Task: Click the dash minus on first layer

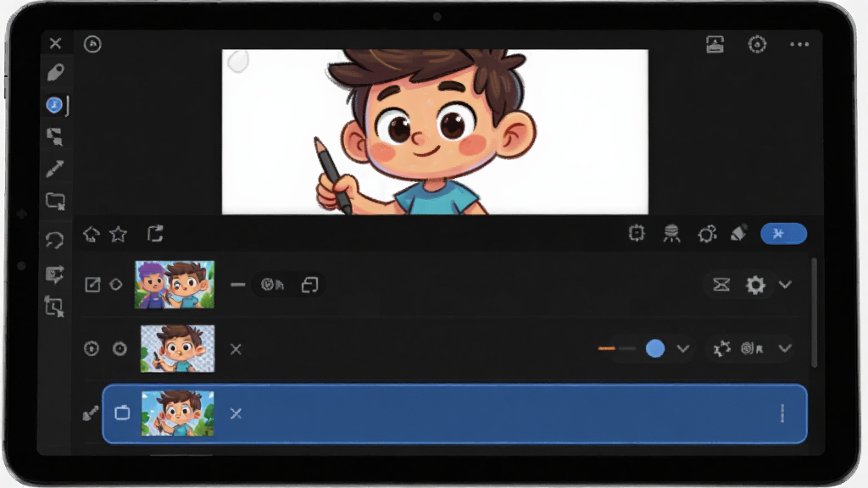Action: pyautogui.click(x=238, y=285)
